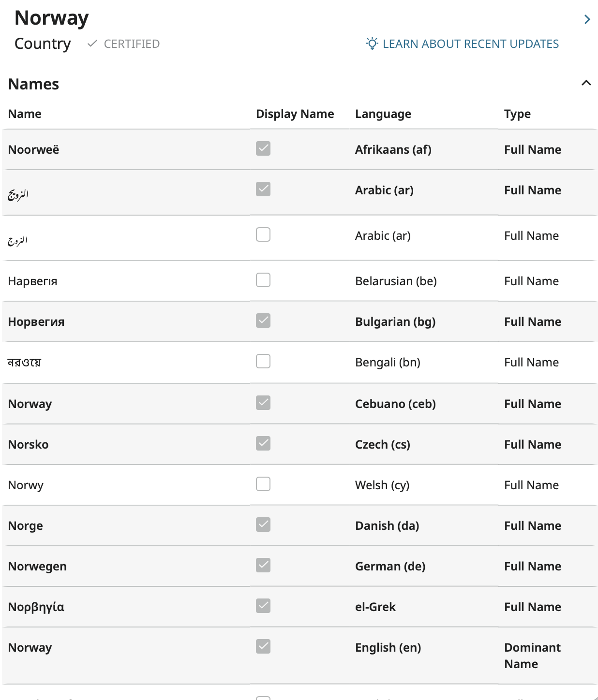Check display name for Bengali name
598x700 pixels.
[x=263, y=361]
